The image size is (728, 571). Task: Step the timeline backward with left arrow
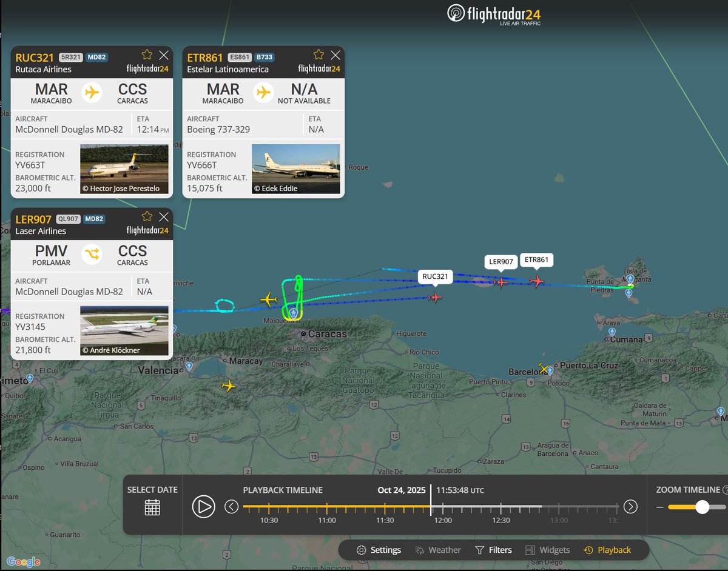tap(231, 506)
